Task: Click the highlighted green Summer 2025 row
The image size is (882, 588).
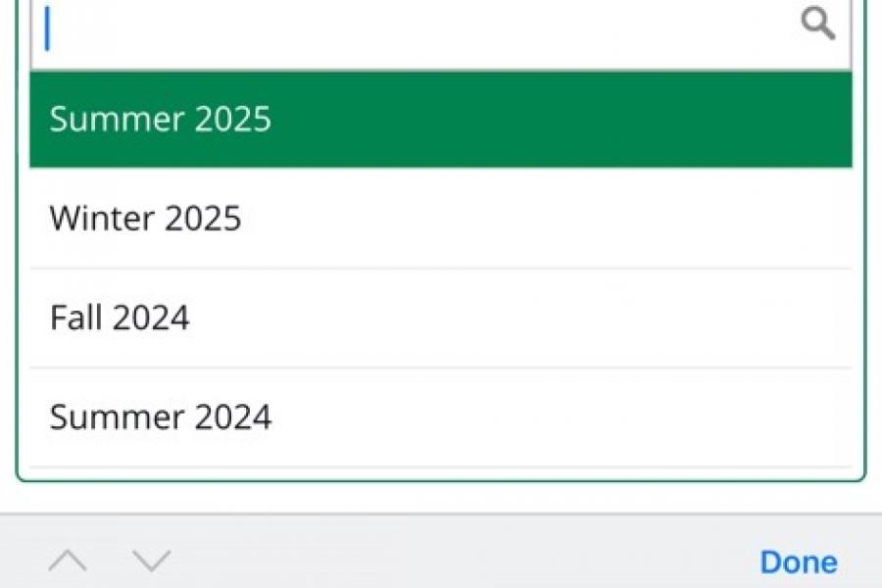Action: click(x=441, y=120)
